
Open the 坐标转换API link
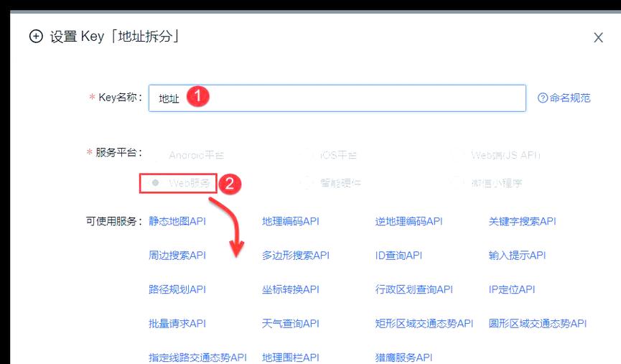tap(291, 289)
